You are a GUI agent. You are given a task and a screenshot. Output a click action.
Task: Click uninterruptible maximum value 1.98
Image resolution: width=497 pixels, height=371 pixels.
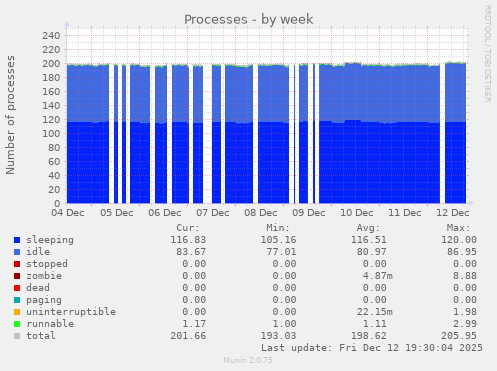465,312
